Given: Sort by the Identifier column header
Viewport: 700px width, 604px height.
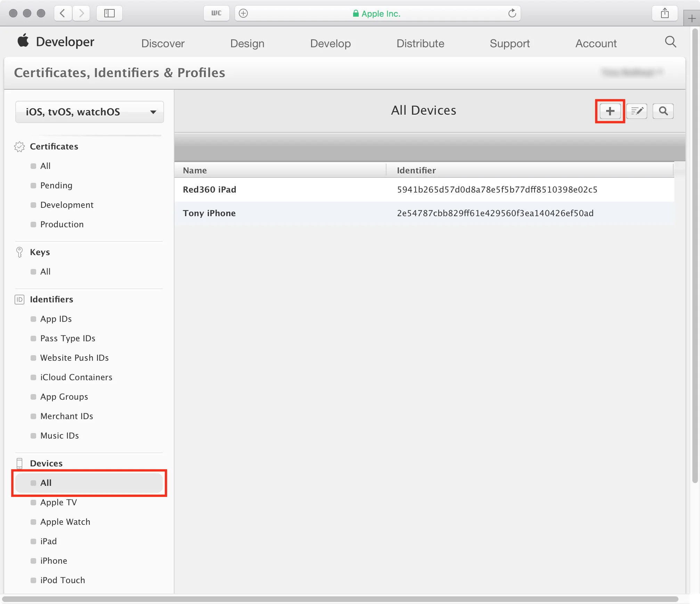Looking at the screenshot, I should 530,170.
